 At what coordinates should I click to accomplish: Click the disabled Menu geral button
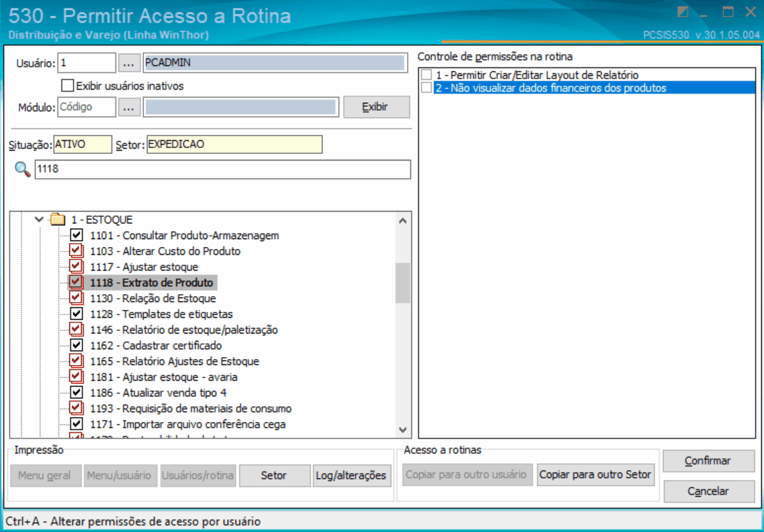46,476
